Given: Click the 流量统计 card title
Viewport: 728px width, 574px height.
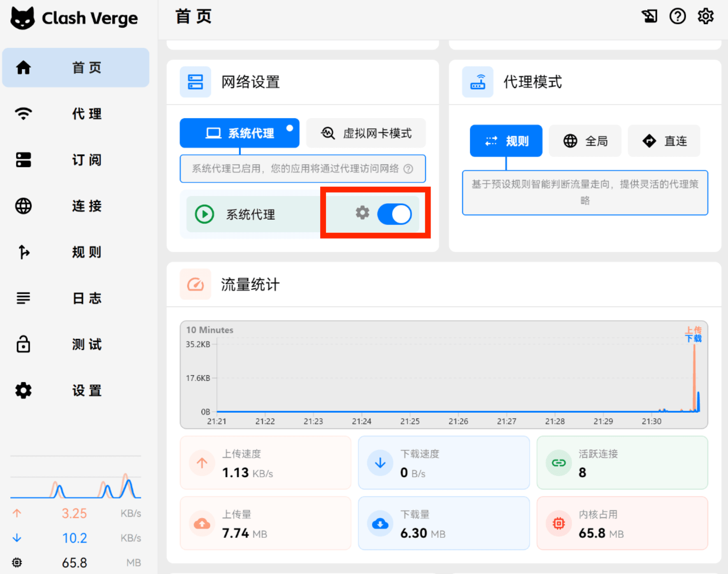Looking at the screenshot, I should (250, 284).
